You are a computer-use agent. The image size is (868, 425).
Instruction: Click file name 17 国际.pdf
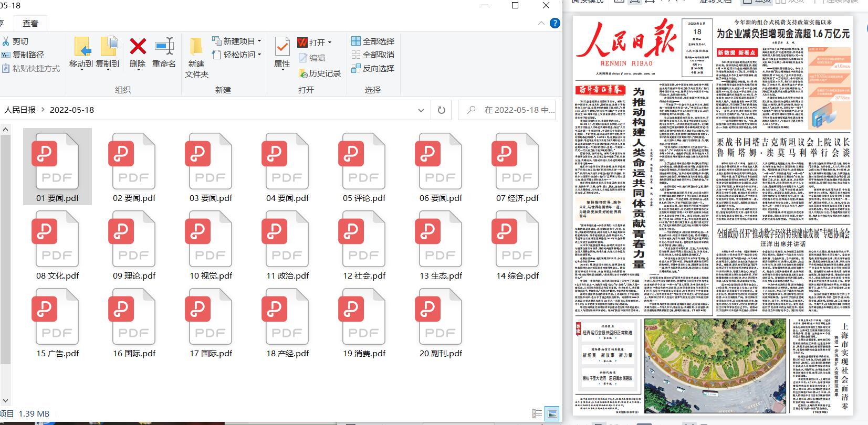tap(211, 354)
